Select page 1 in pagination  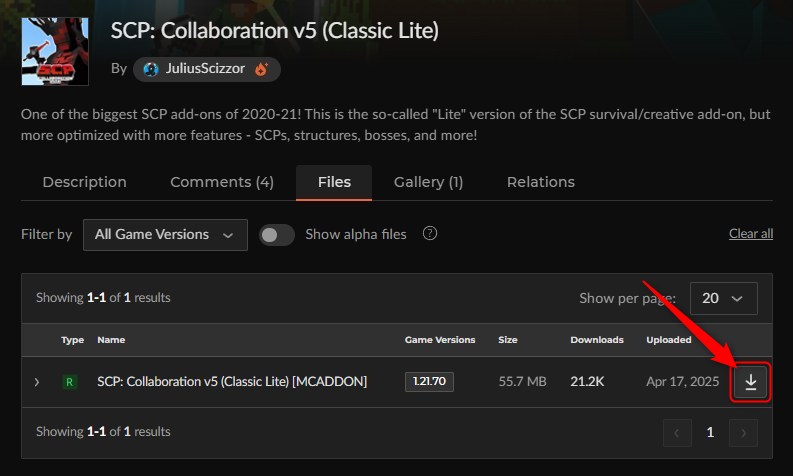(x=710, y=432)
